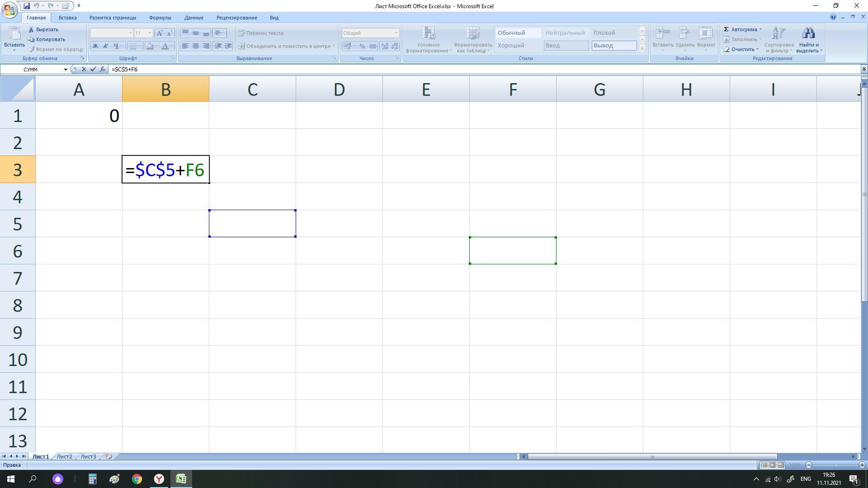
Task: Zoom in using plus on zoom slider
Action: (862, 465)
